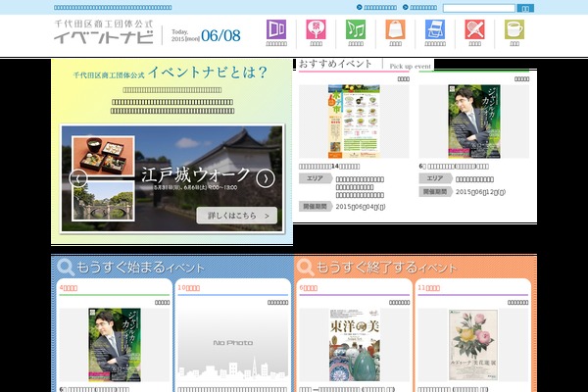The width and height of the screenshot is (588, 392).
Task: Open suited man poster in もうすぐ始まる section
Action: pyautogui.click(x=115, y=345)
